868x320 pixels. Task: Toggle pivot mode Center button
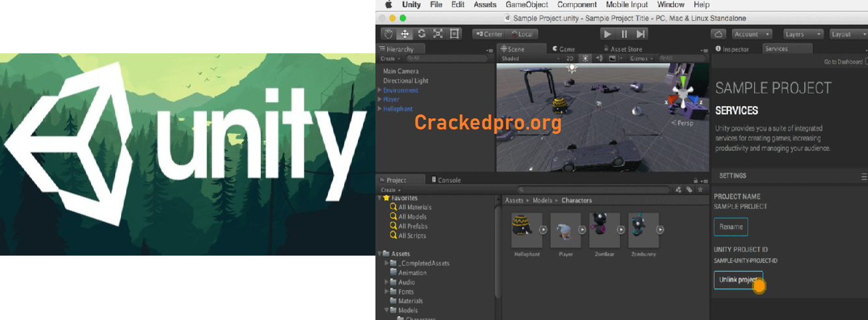(489, 34)
